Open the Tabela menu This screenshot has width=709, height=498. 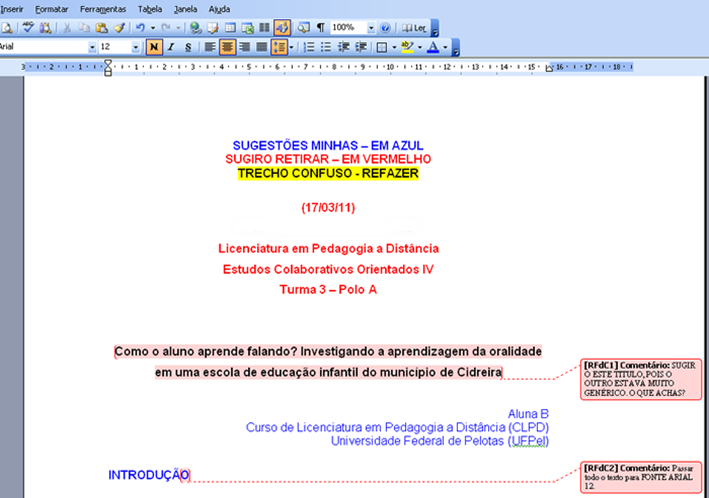pos(150,9)
